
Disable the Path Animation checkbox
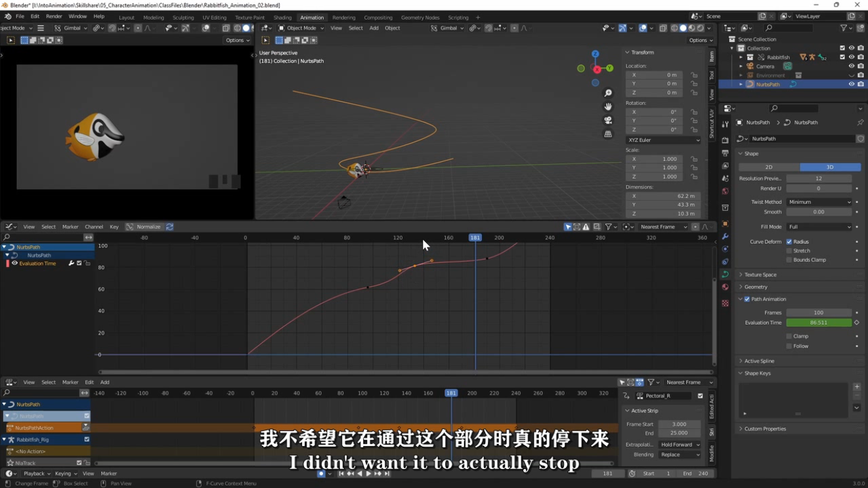(747, 299)
